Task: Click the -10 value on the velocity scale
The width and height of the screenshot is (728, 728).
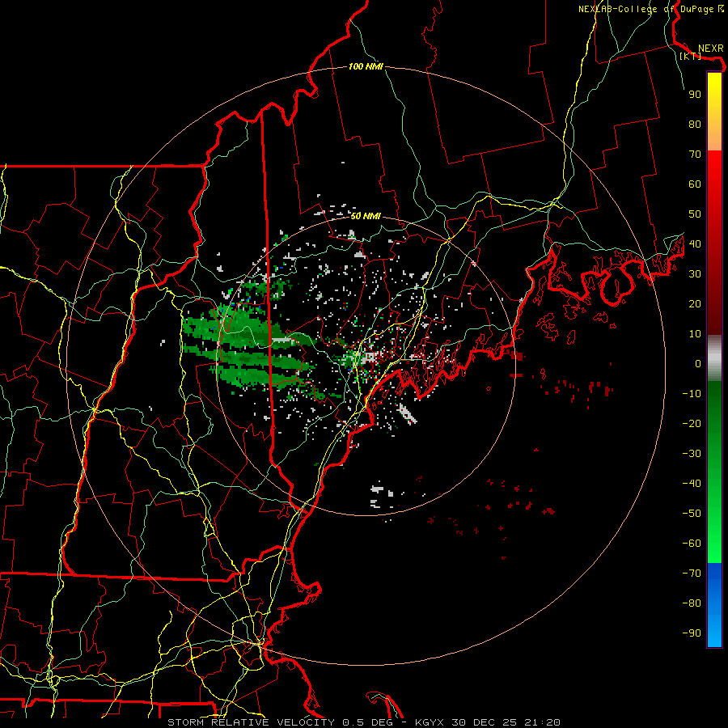Action: [x=692, y=394]
